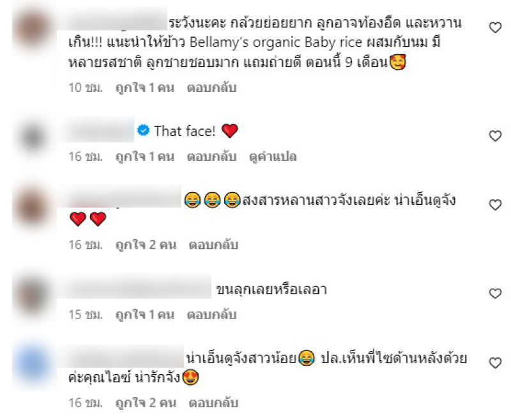Open profile picture of the first commenter
The width and height of the screenshot is (511, 420).
click(33, 29)
